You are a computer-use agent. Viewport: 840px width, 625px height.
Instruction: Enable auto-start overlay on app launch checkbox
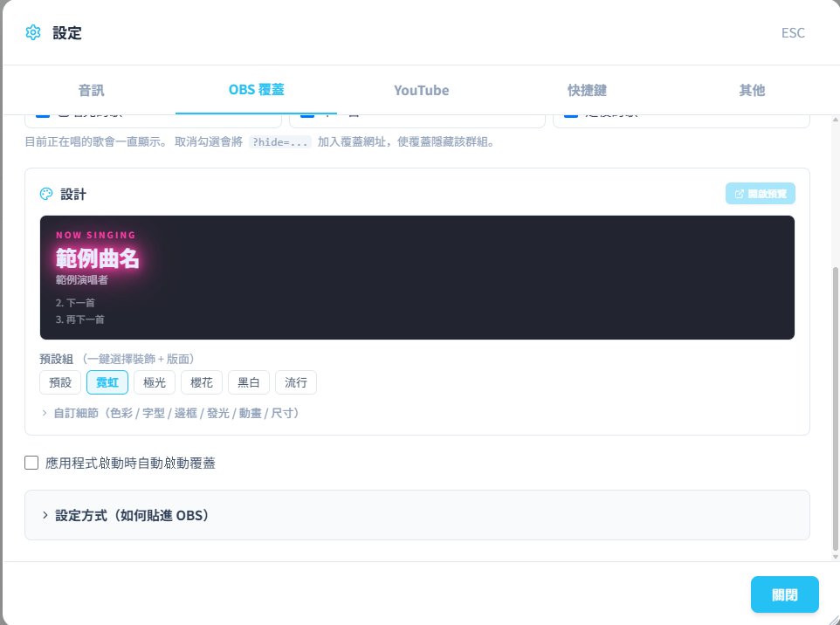(x=31, y=463)
